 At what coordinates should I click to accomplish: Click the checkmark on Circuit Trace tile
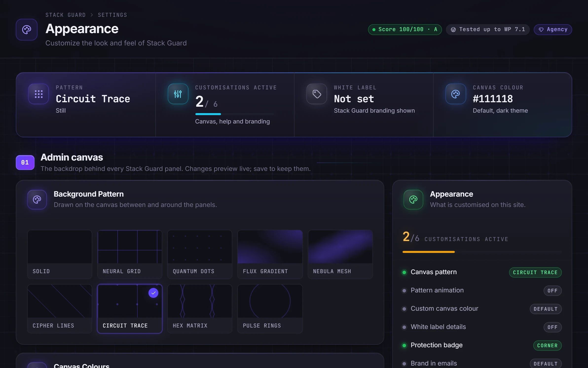coord(153,293)
